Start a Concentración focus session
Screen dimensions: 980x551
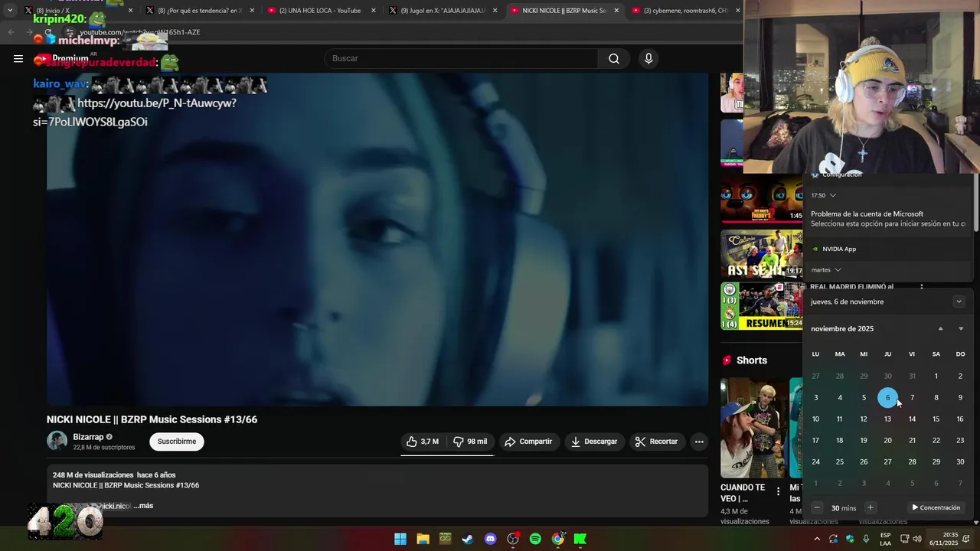pos(936,507)
